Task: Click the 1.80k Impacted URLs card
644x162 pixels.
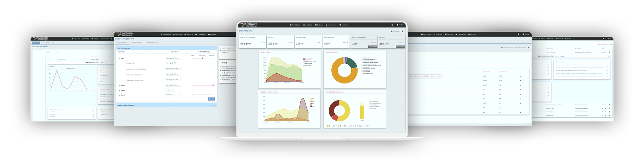Action: pos(336,42)
